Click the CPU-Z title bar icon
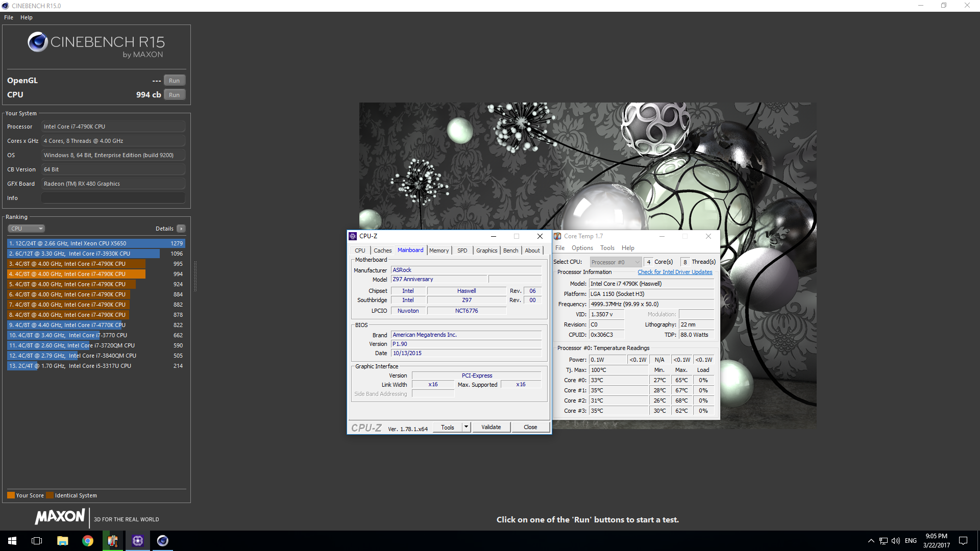 [353, 236]
